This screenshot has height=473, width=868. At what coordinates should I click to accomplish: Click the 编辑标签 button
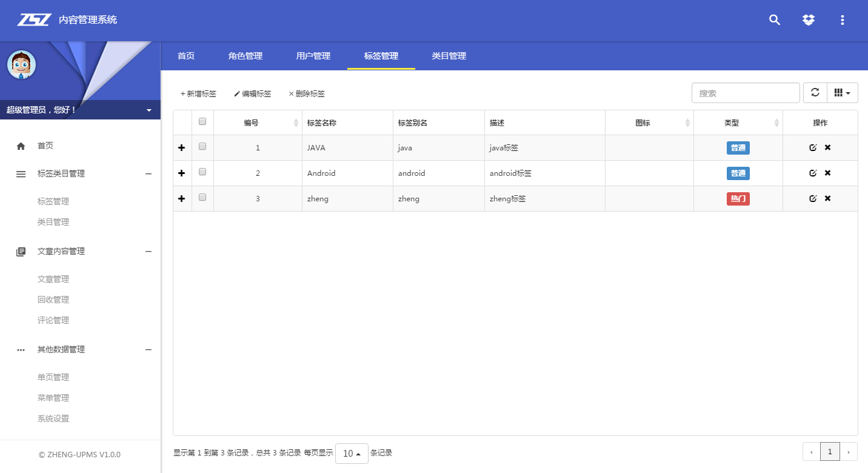253,94
